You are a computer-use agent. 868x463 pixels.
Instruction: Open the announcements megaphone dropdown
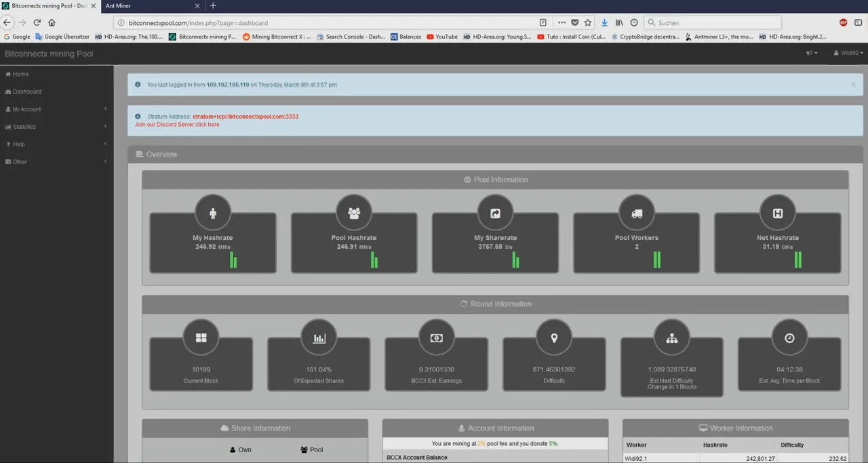click(x=812, y=53)
